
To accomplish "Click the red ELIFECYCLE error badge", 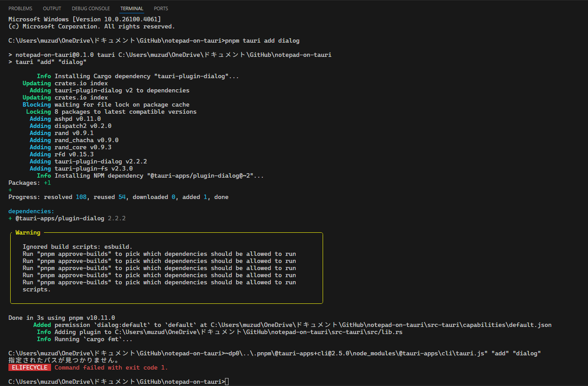I will (x=30, y=368).
